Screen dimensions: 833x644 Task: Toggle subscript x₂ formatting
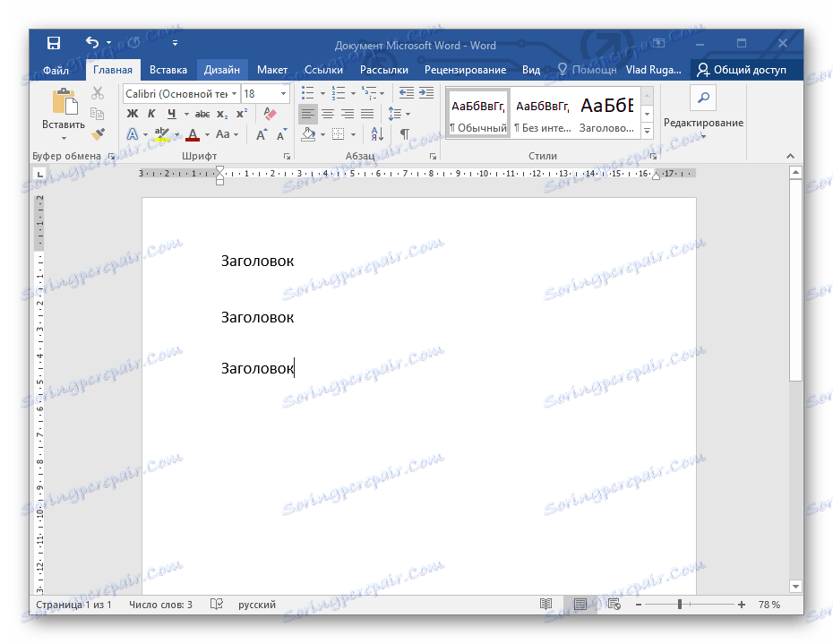tap(222, 114)
